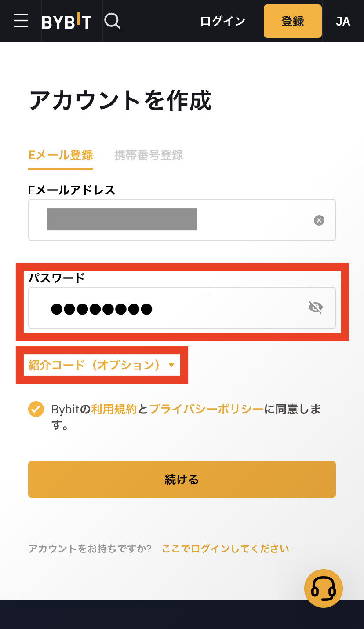
Task: Focus the Eメールアドレス input field
Action: [x=182, y=220]
